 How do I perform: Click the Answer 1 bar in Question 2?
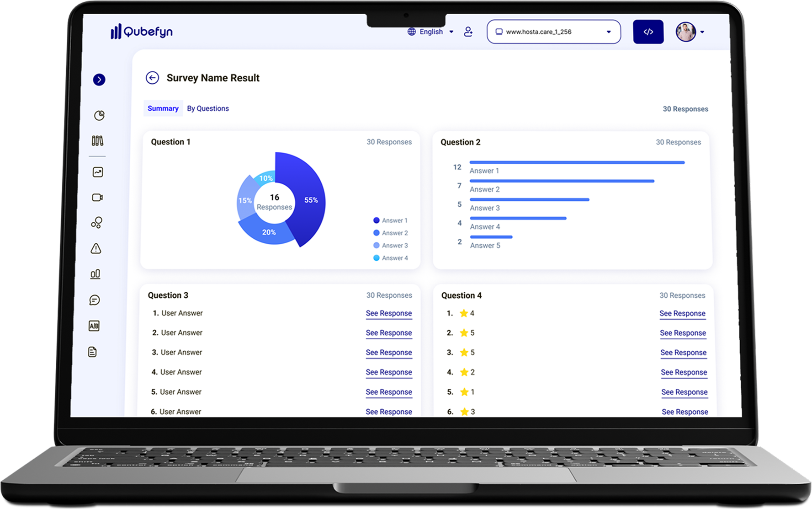coord(577,162)
